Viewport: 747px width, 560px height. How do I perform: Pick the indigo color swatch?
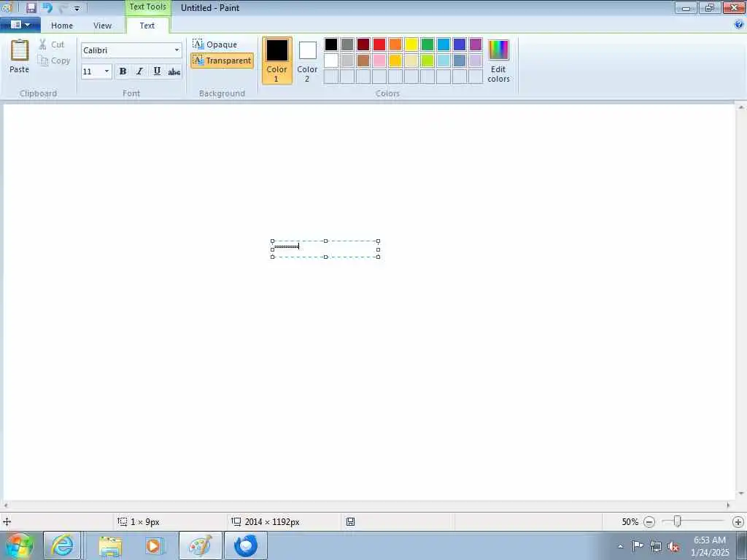[460, 44]
